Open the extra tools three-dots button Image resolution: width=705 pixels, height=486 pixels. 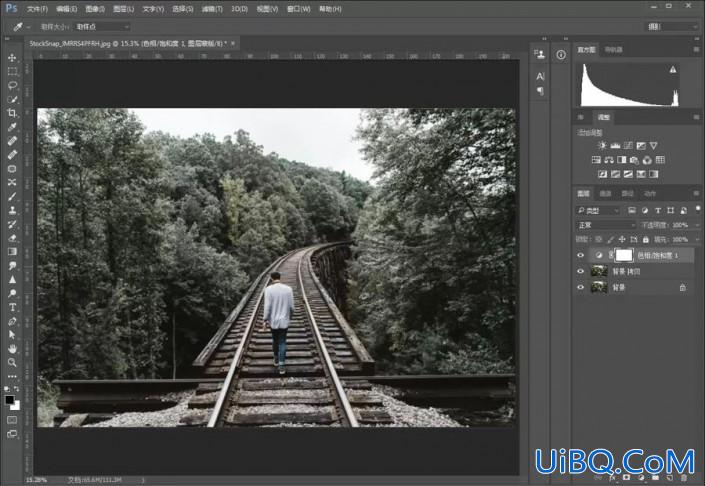12,376
